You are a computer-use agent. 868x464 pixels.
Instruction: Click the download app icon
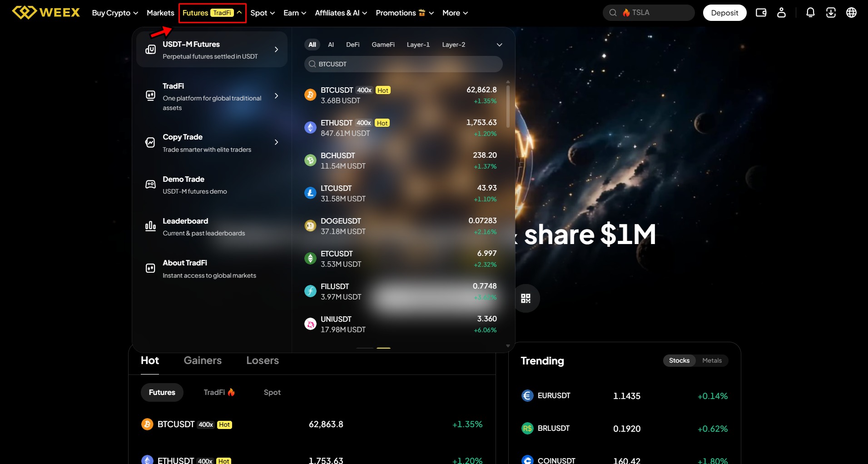pyautogui.click(x=831, y=13)
